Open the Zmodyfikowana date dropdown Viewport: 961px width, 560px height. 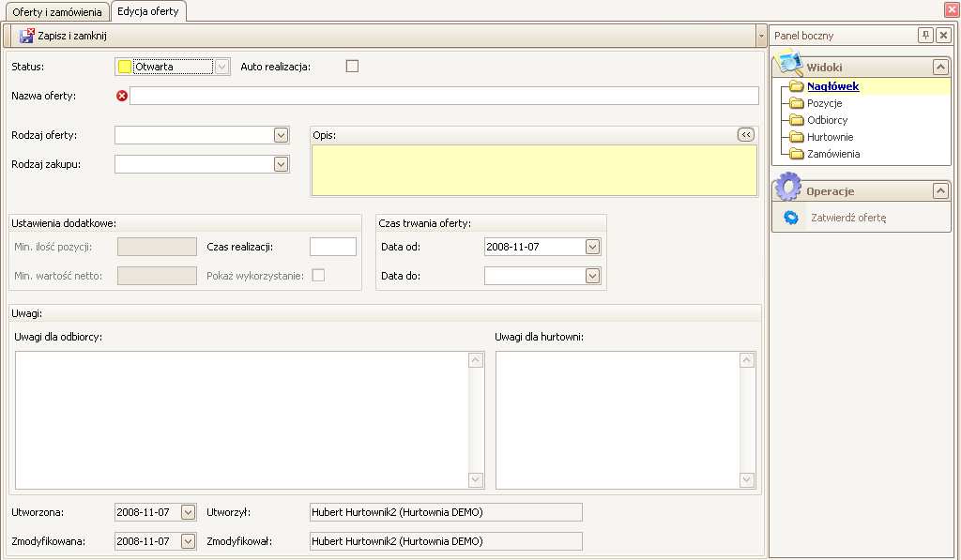(x=188, y=541)
